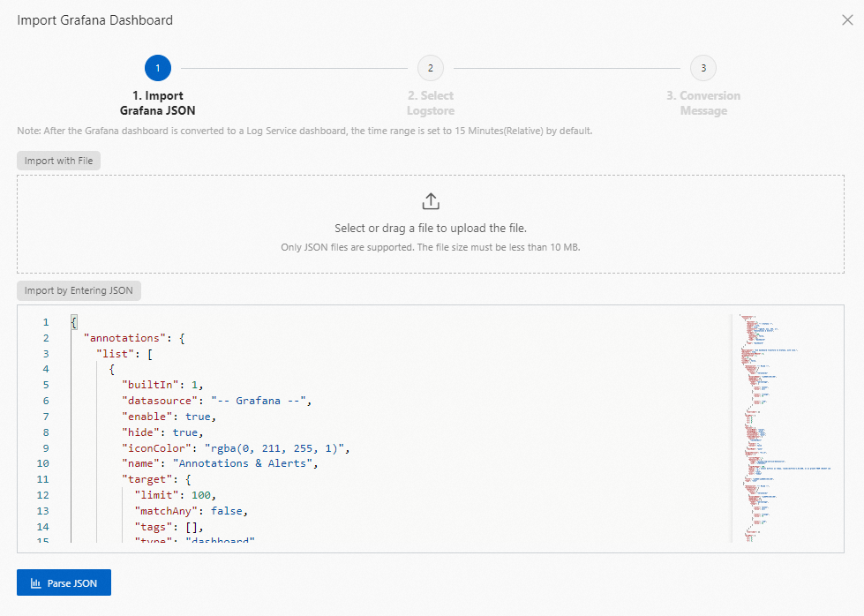Close the Import Grafana Dashboard dialog
The width and height of the screenshot is (864, 616).
click(x=847, y=20)
